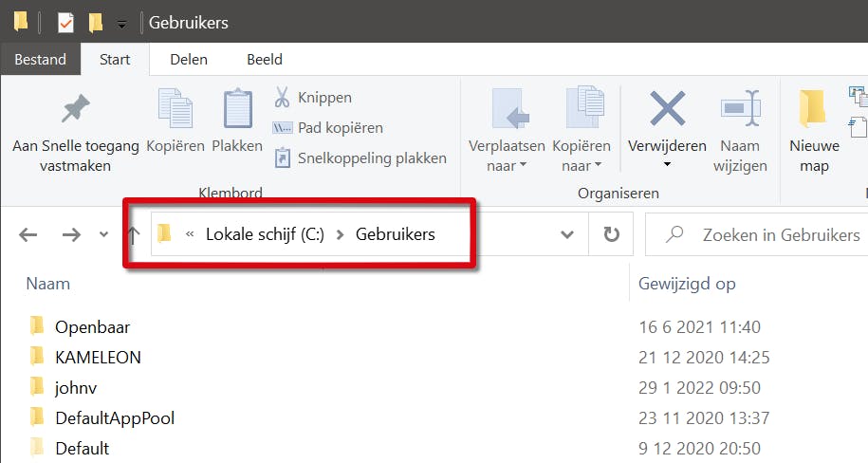Open the Bestand menu tab
This screenshot has width=868, height=463.
[40, 59]
